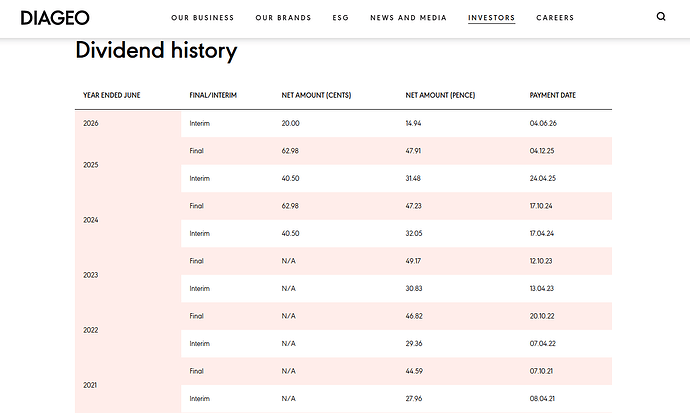
Task: Select the Net Amount (Pence) column header
Action: pyautogui.click(x=440, y=95)
